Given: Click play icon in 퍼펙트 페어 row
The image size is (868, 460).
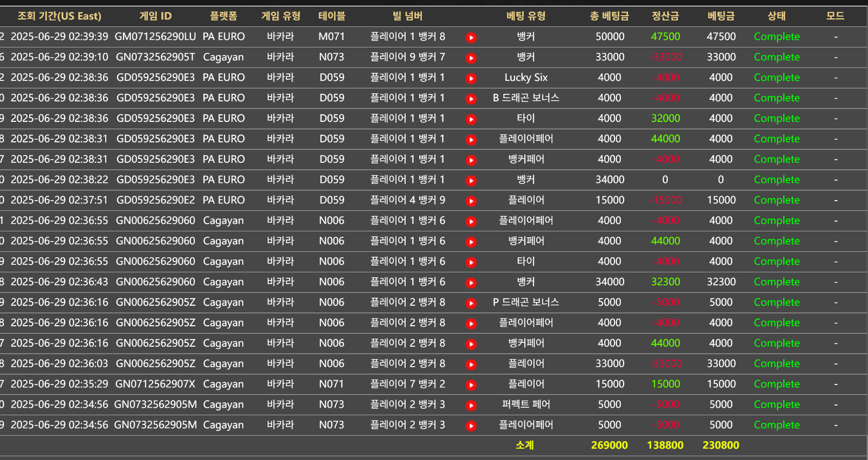Looking at the screenshot, I should pos(471,405).
